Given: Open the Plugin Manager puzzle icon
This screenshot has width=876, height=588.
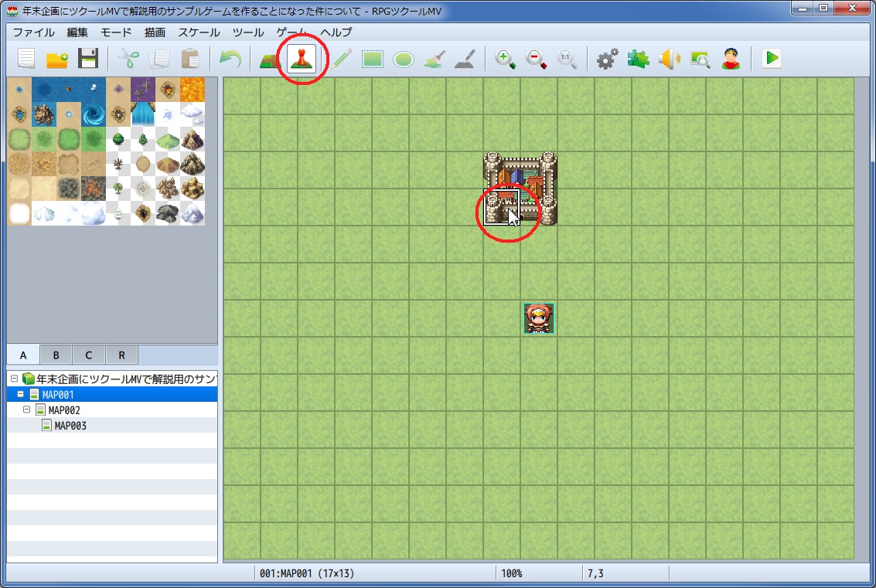Looking at the screenshot, I should pyautogui.click(x=638, y=59).
